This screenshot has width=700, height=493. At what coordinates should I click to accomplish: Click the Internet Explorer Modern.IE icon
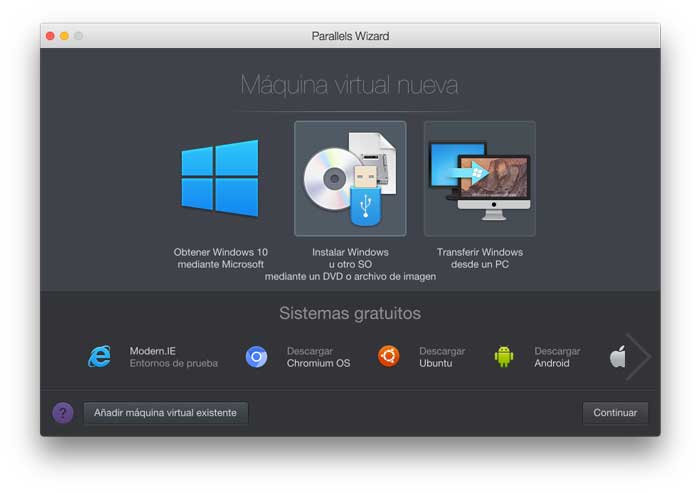click(99, 356)
